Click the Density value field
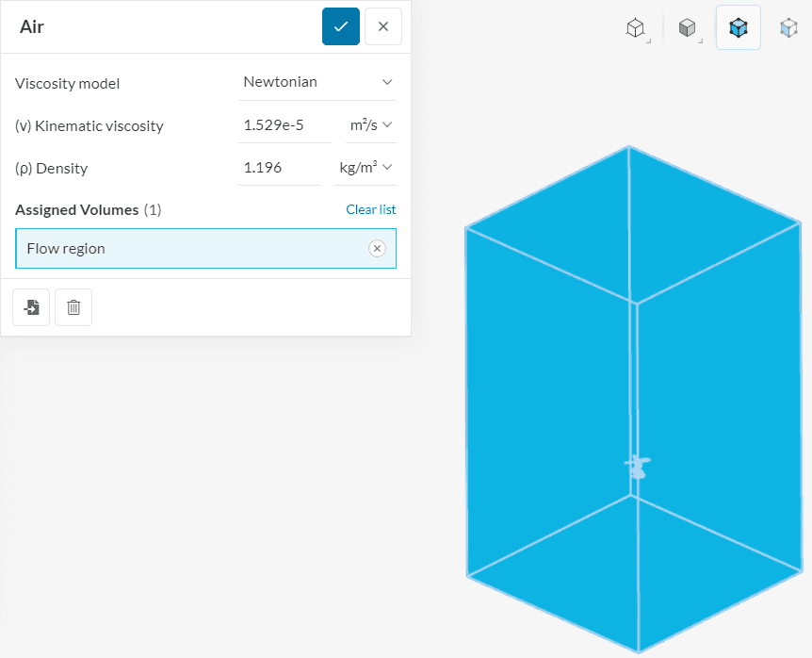 tap(279, 167)
